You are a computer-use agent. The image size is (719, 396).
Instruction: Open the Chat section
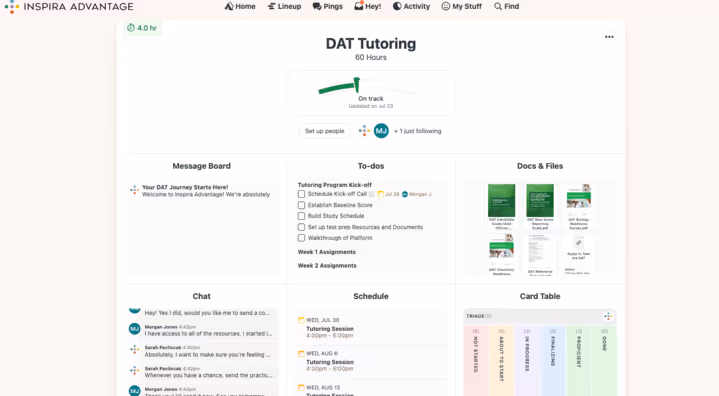click(x=202, y=296)
